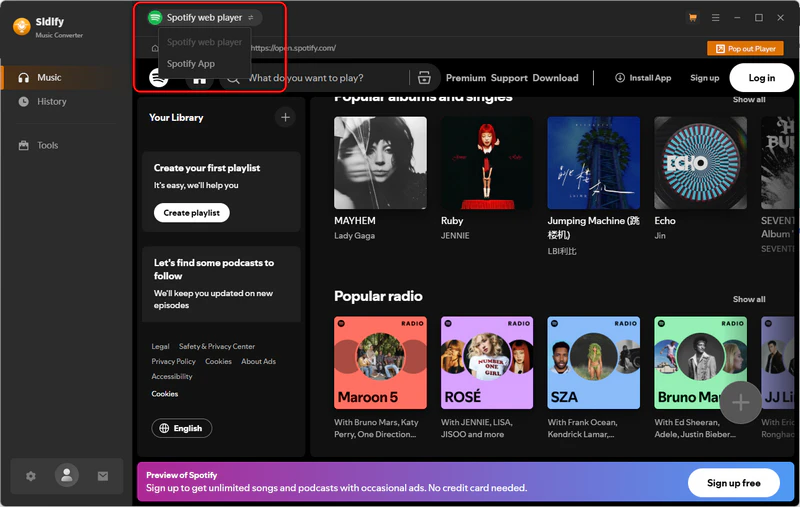
Task: Open the Accessibility link
Action: (172, 376)
